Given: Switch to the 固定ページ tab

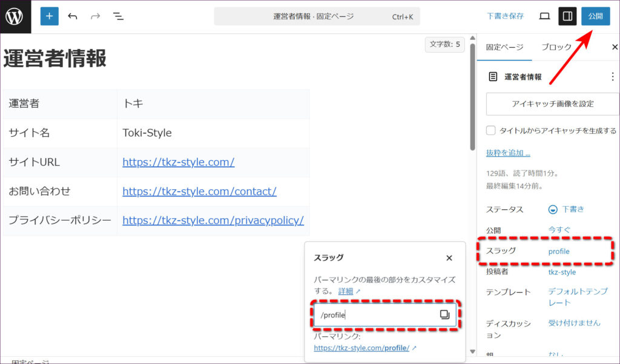Looking at the screenshot, I should [504, 47].
